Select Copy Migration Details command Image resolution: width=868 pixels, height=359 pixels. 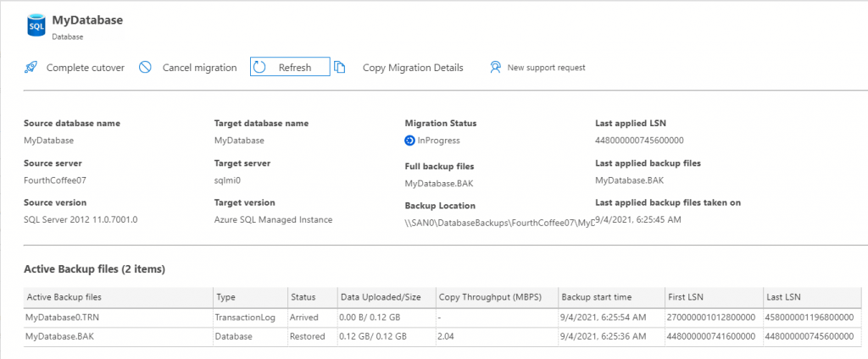pos(413,68)
